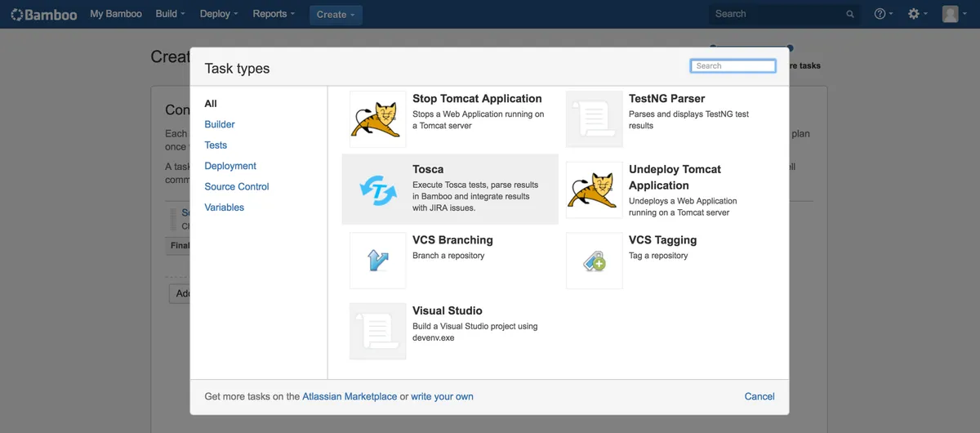980x433 pixels.
Task: Choose the Tosca task title
Action: (428, 169)
